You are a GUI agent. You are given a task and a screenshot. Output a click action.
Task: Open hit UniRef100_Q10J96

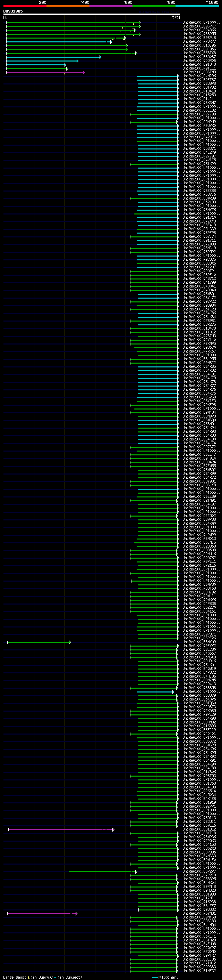pyautogui.click(x=199, y=45)
